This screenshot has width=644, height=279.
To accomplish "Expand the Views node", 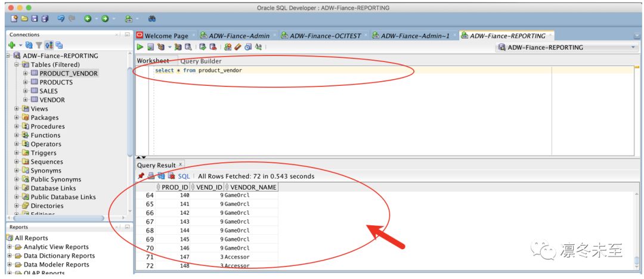I will (17, 109).
